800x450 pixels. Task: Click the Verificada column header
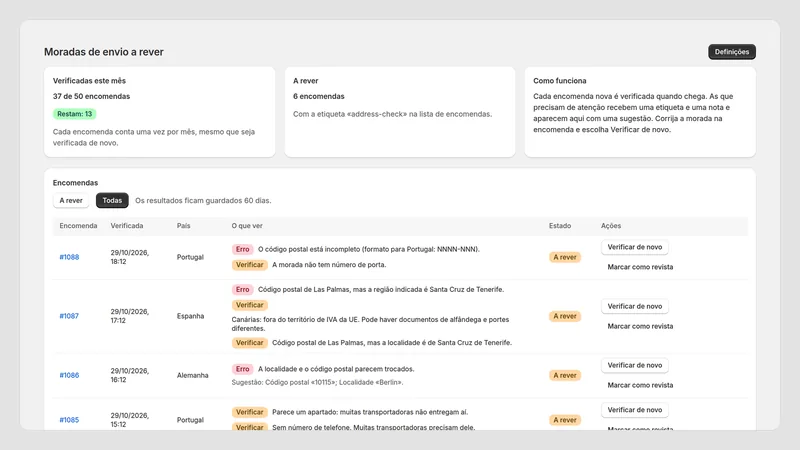(x=127, y=226)
